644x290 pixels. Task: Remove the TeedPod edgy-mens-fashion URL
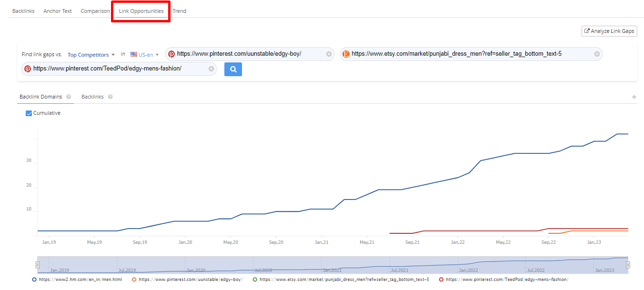click(211, 69)
